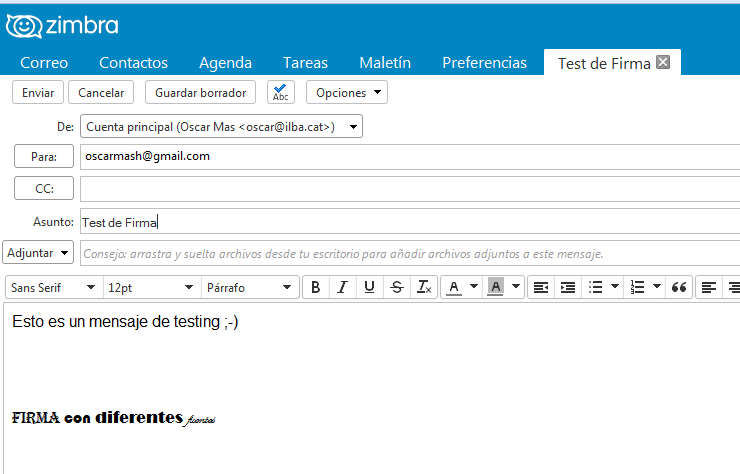
Task: Open the 12pt font size dropdown
Action: 151,287
